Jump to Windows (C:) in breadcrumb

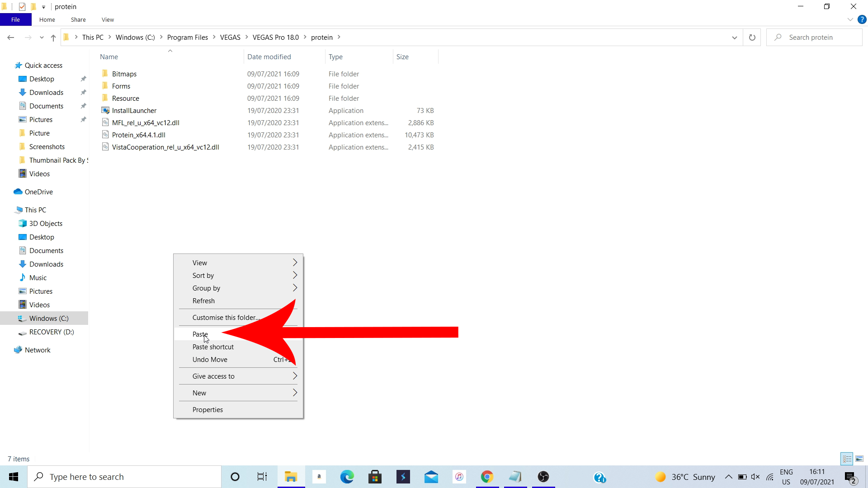coord(135,38)
